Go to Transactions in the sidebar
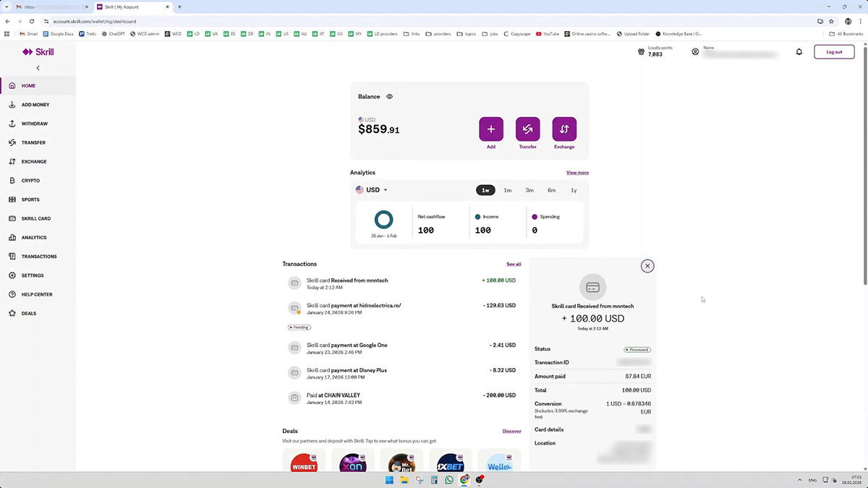This screenshot has height=488, width=868. coord(38,257)
